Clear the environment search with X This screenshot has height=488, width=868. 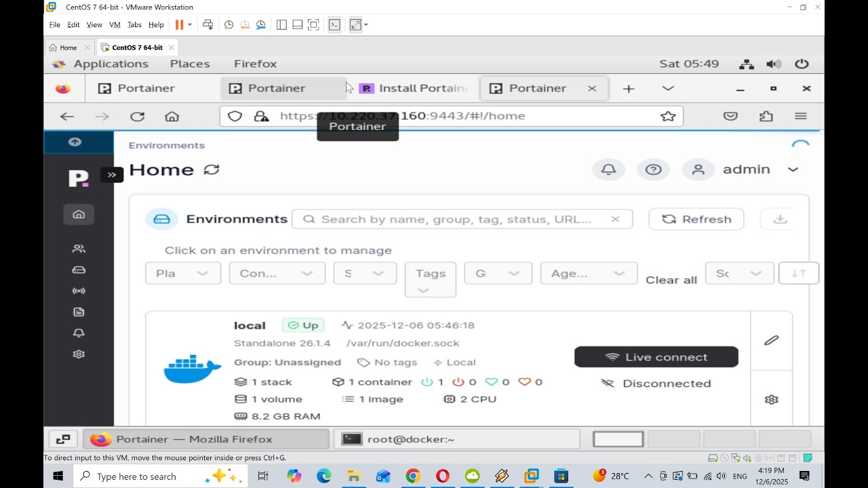[615, 219]
